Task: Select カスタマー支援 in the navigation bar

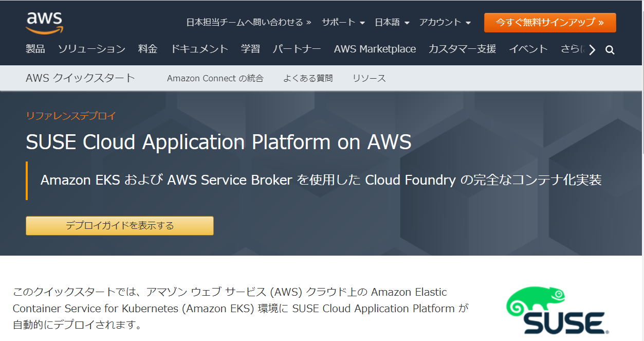Action: [x=461, y=49]
